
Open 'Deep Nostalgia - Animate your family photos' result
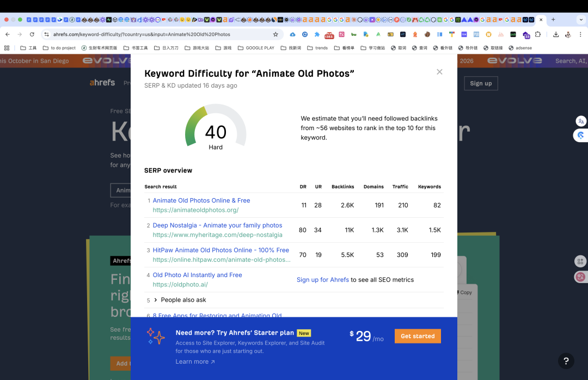point(217,225)
